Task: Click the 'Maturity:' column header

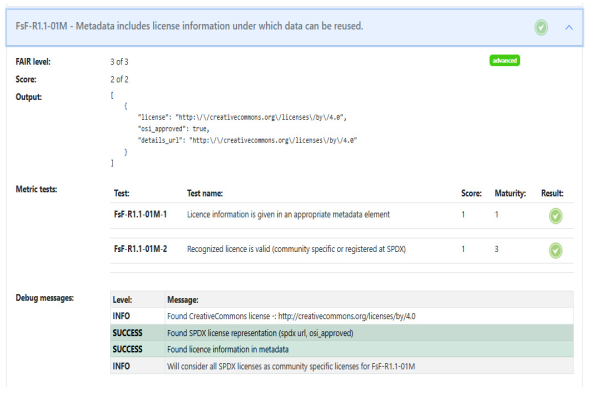Action: (x=510, y=193)
